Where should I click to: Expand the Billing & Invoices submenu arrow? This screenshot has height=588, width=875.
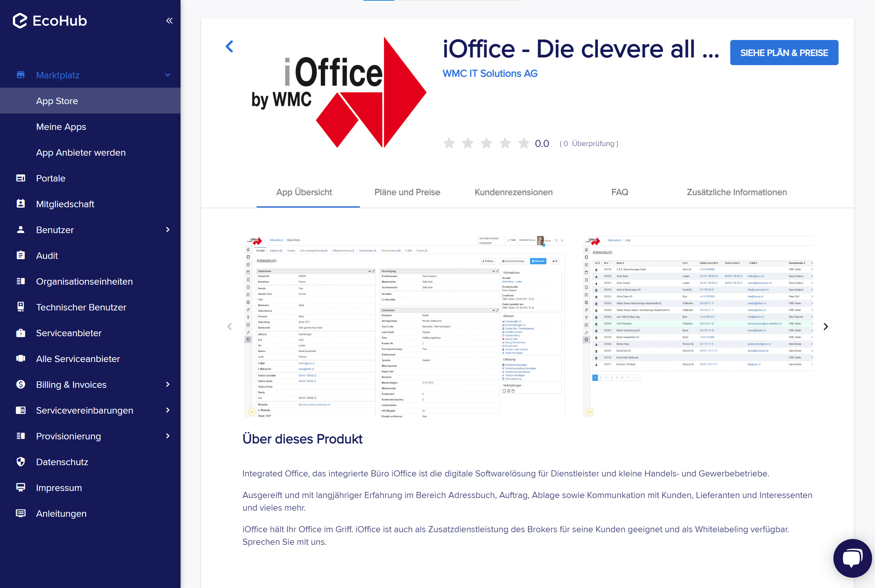(168, 384)
